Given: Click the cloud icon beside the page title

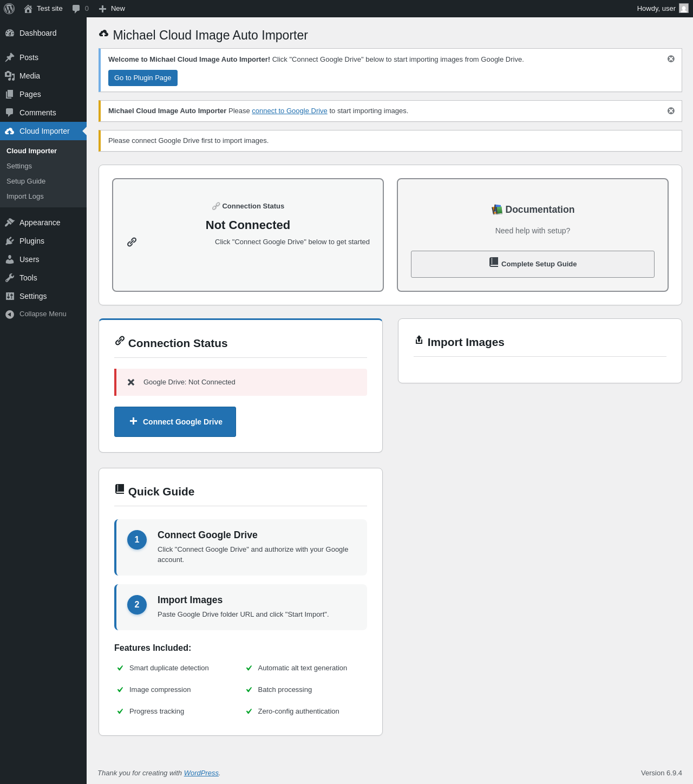Looking at the screenshot, I should pyautogui.click(x=104, y=34).
